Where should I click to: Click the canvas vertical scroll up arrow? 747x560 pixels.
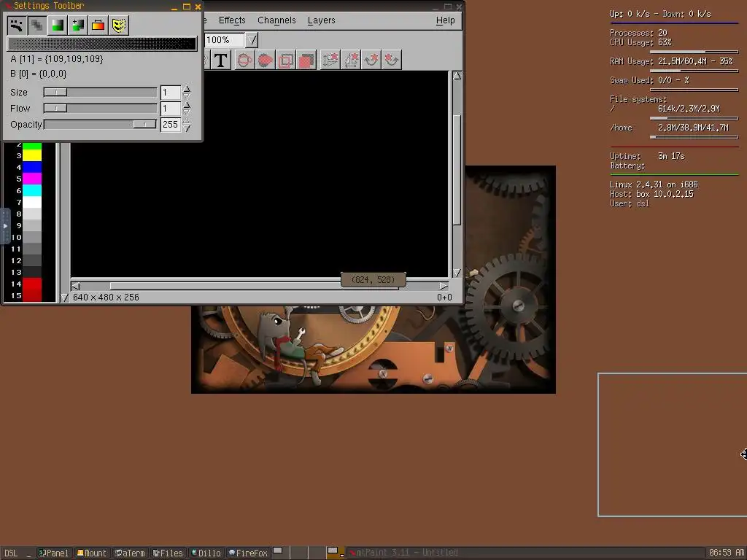457,76
